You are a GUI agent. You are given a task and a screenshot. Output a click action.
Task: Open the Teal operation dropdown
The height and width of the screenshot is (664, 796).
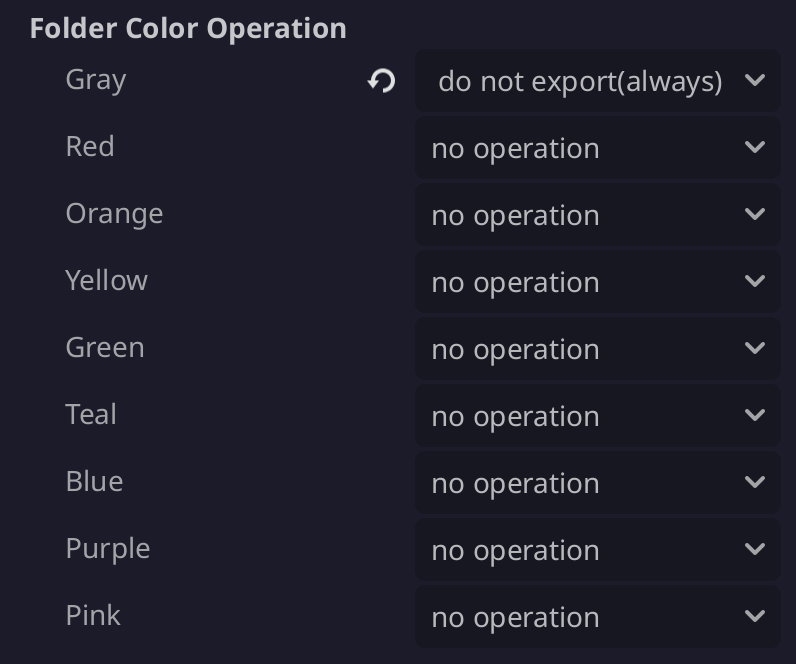click(597, 416)
